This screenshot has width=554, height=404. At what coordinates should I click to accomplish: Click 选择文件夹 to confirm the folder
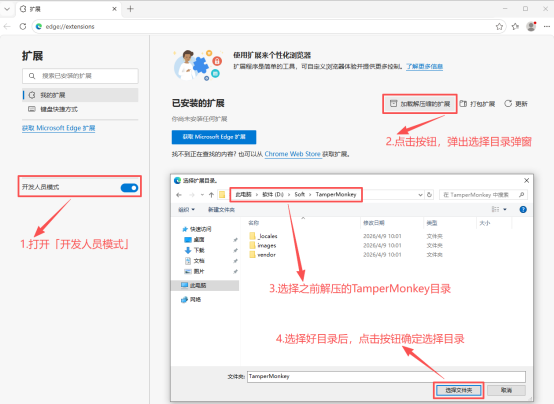459,390
